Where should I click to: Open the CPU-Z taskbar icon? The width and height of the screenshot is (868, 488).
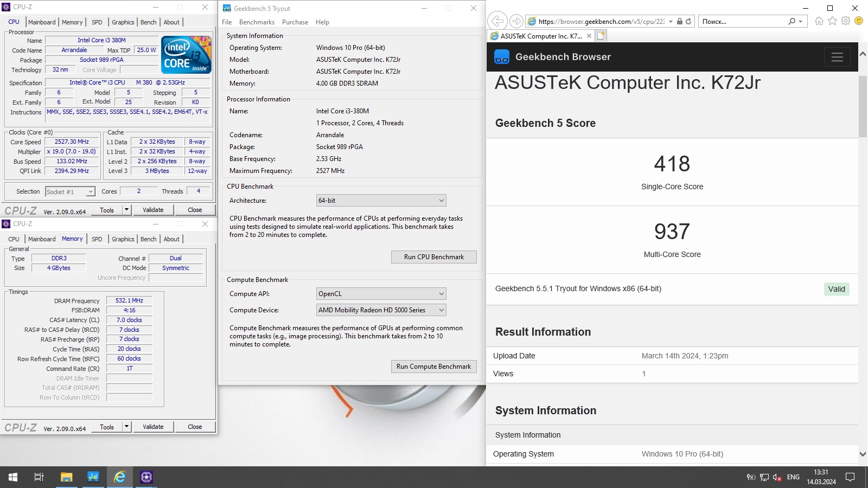(x=146, y=477)
